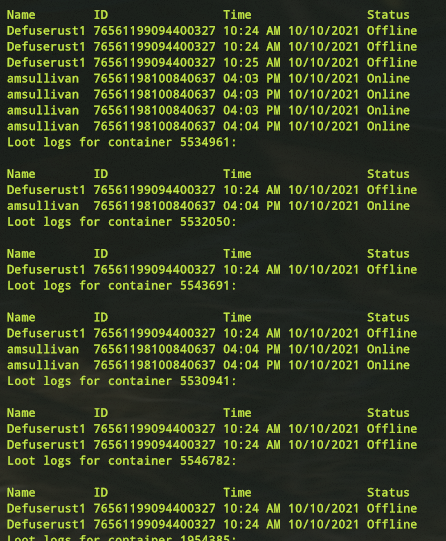Select the amsullivan row under container 5534961 heading

point(208,206)
